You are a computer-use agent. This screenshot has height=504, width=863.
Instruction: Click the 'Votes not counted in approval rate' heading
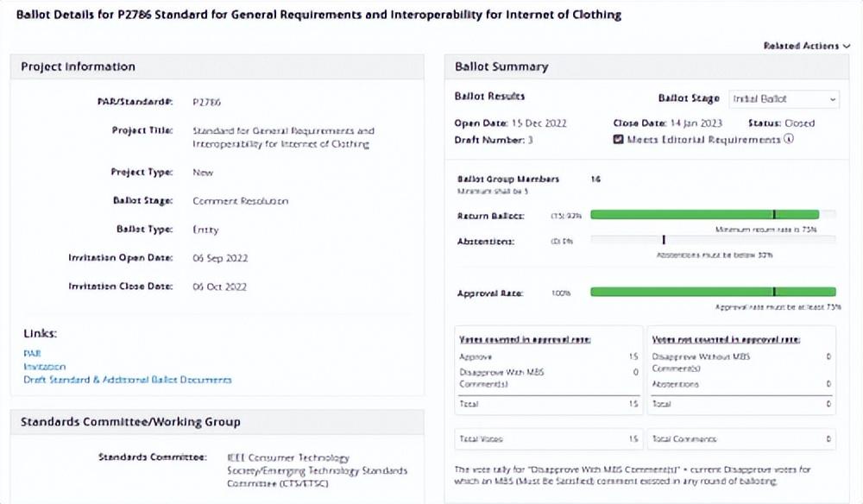pos(725,339)
